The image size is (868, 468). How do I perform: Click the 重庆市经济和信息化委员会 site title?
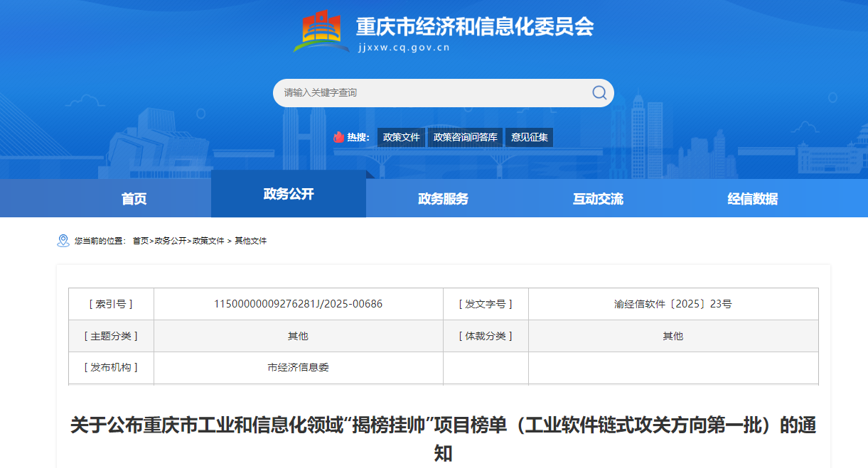point(474,27)
